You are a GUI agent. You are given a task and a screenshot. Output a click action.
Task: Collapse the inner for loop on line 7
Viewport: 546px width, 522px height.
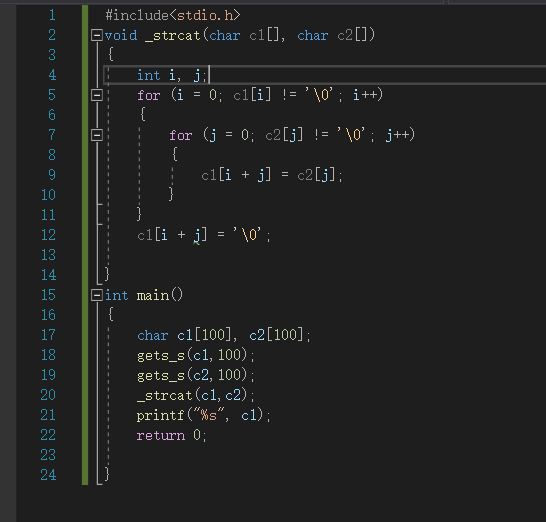(97, 135)
